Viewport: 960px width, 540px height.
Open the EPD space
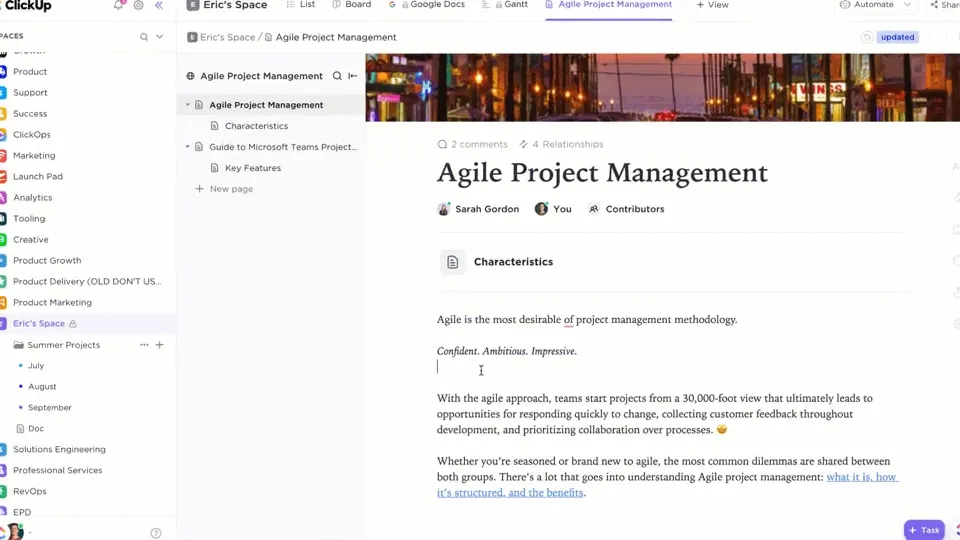[x=21, y=512]
